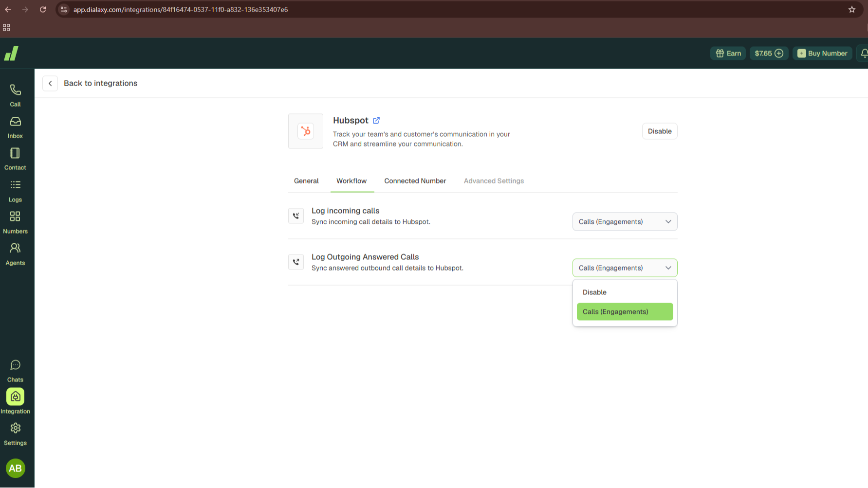
Task: Click the Disable integration button
Action: click(x=659, y=131)
